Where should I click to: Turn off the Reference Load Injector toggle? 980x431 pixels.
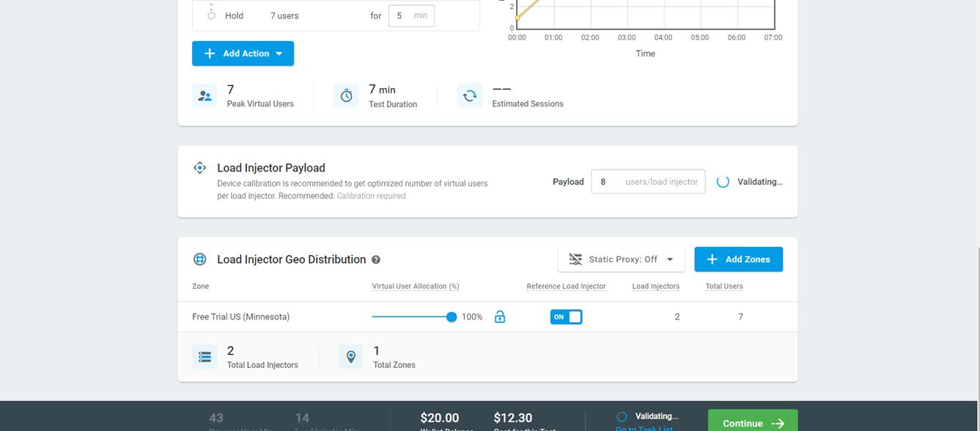click(566, 317)
